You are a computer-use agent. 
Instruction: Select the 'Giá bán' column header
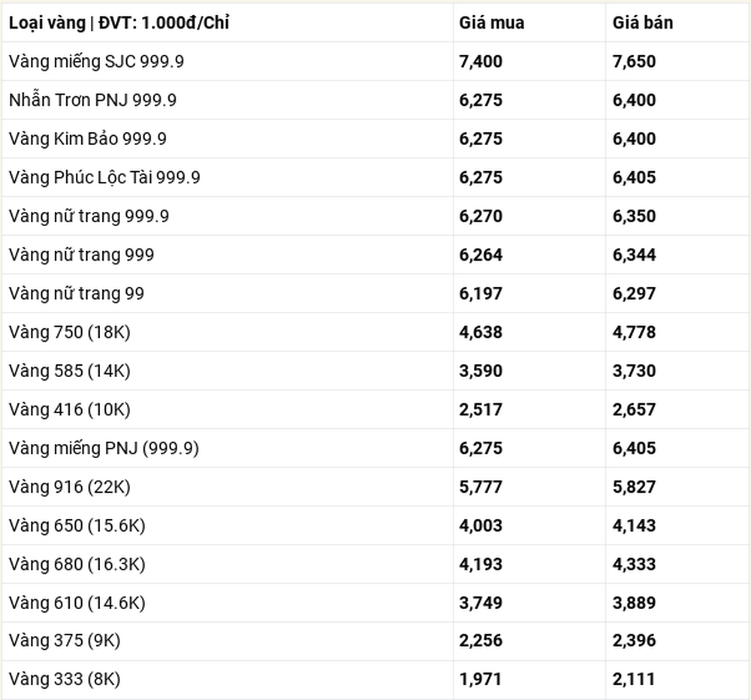[x=643, y=23]
